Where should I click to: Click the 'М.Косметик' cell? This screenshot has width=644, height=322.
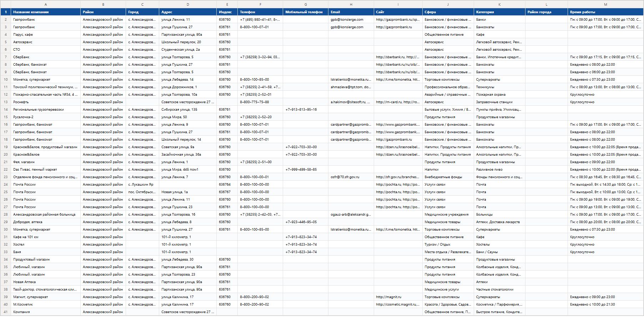click(46, 305)
